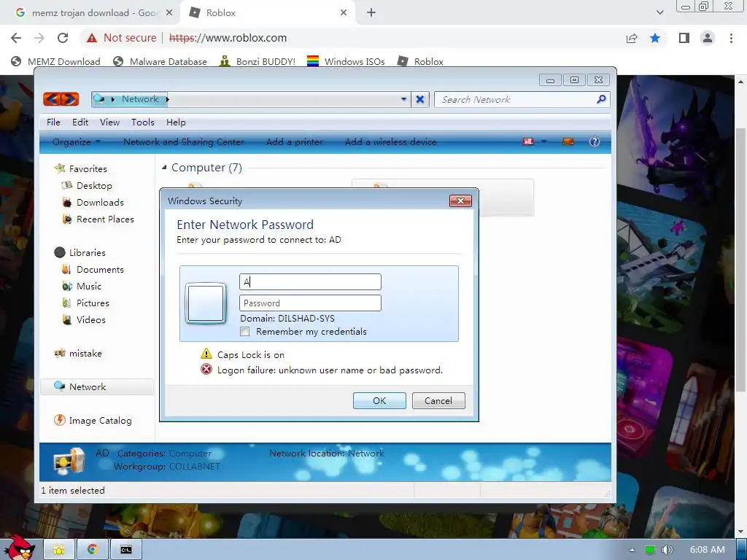This screenshot has height=560, width=747.
Task: Click the Explorer back arrow button
Action: [52, 99]
